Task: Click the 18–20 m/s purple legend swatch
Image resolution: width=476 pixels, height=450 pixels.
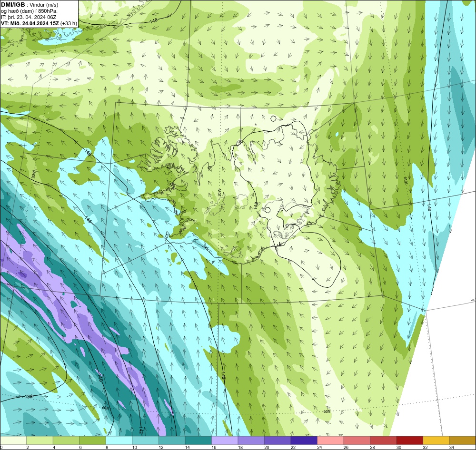Action: pyautogui.click(x=251, y=440)
